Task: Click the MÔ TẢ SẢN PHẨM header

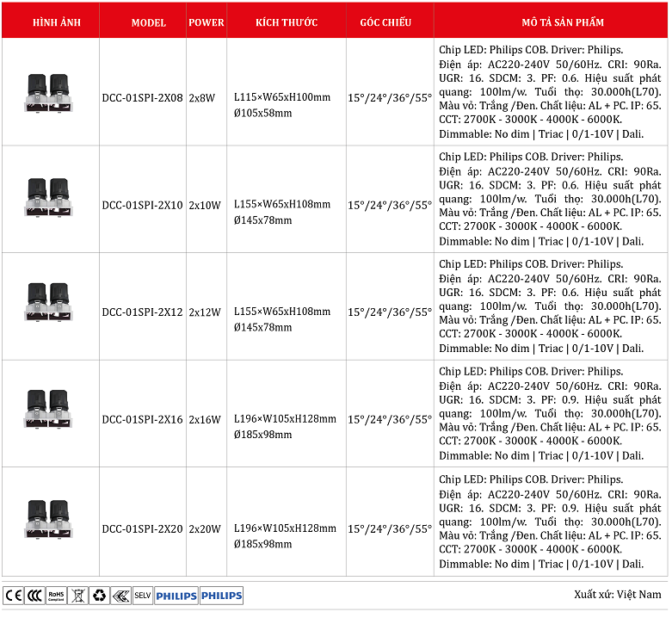Action: 563,22
